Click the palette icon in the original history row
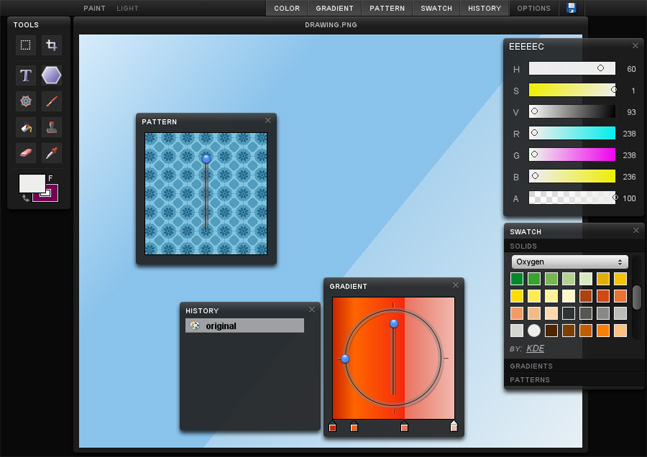The height and width of the screenshot is (457, 647). (194, 326)
